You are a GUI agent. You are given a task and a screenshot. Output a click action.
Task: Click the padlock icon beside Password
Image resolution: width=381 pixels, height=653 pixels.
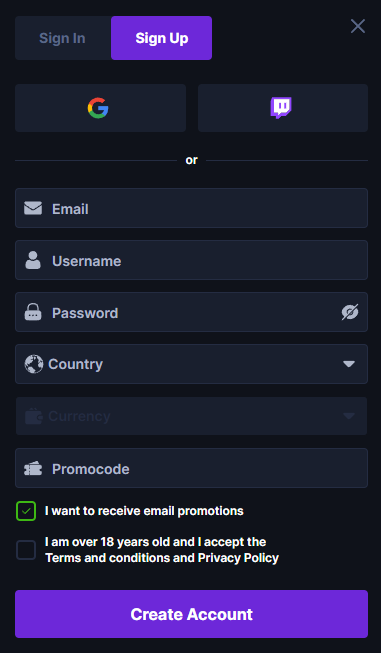point(33,312)
